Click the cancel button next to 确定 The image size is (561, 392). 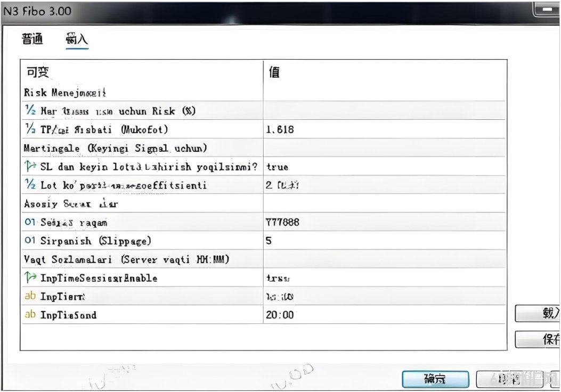coord(509,379)
